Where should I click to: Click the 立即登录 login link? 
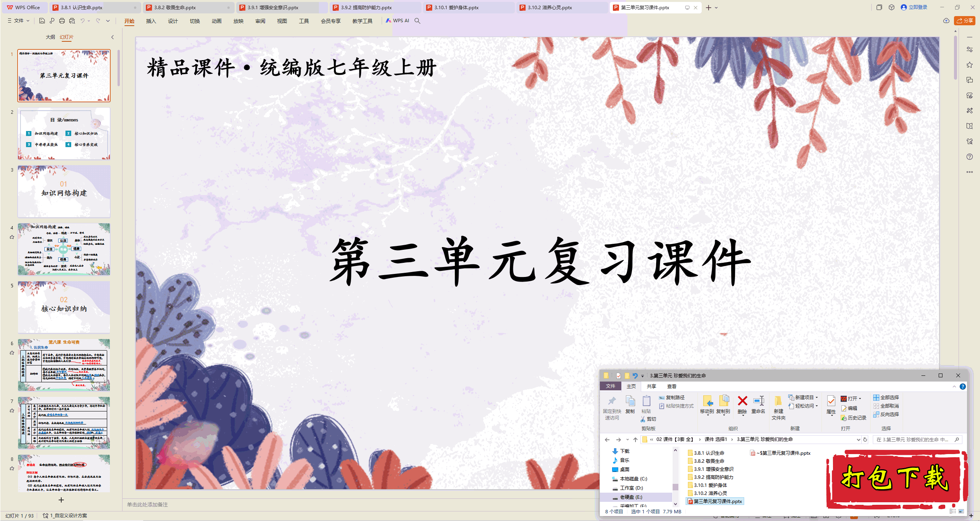[914, 7]
